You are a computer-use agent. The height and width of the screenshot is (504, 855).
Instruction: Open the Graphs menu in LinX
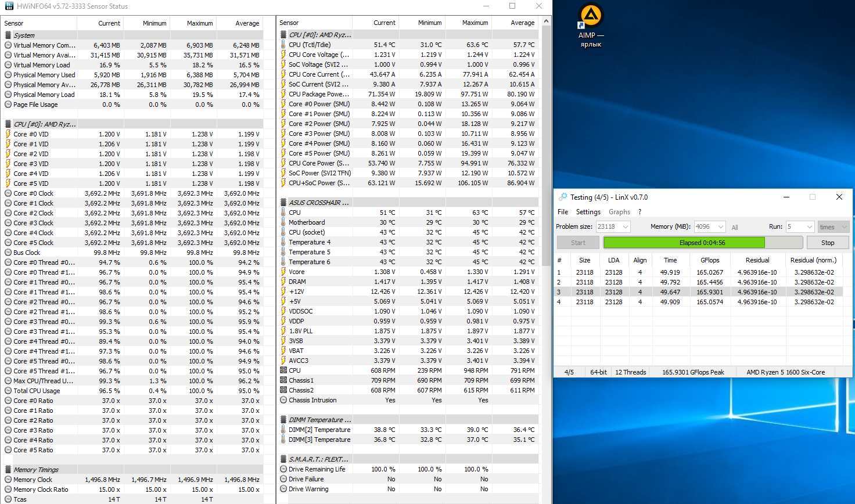click(619, 212)
